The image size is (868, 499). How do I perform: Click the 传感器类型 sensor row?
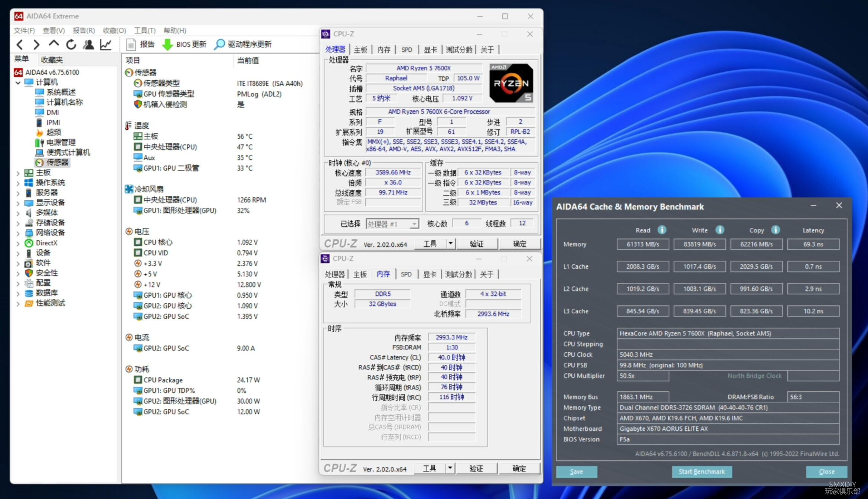218,83
